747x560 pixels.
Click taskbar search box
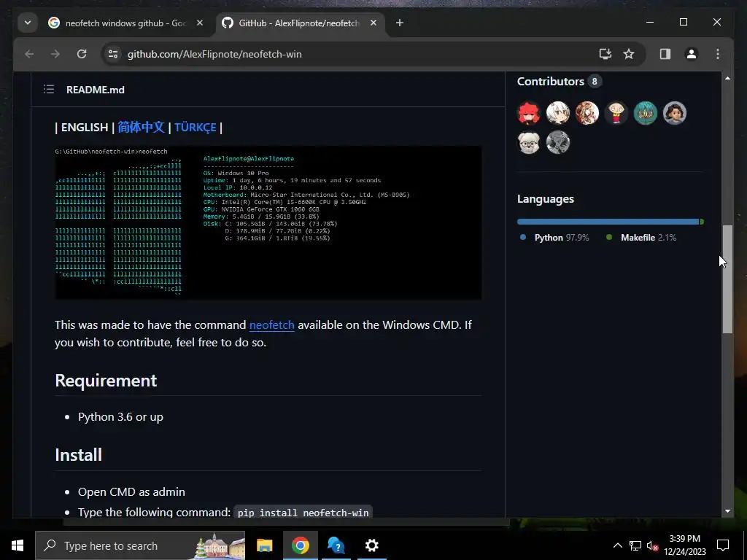coord(140,545)
